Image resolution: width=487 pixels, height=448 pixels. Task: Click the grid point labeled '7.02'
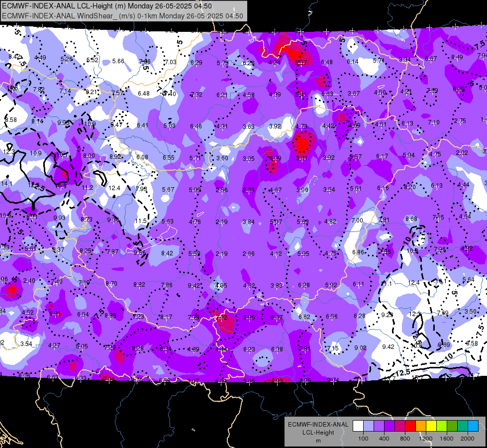[221, 318]
